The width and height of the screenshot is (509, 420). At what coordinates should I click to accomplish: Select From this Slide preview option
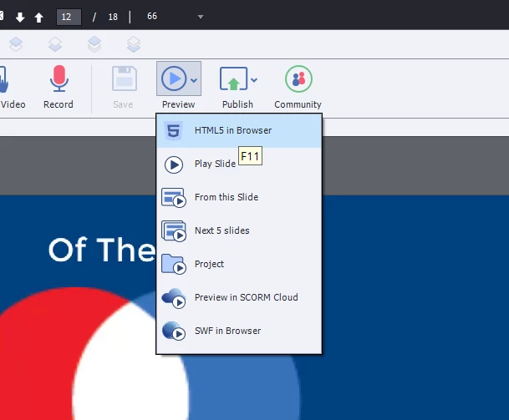point(239,197)
